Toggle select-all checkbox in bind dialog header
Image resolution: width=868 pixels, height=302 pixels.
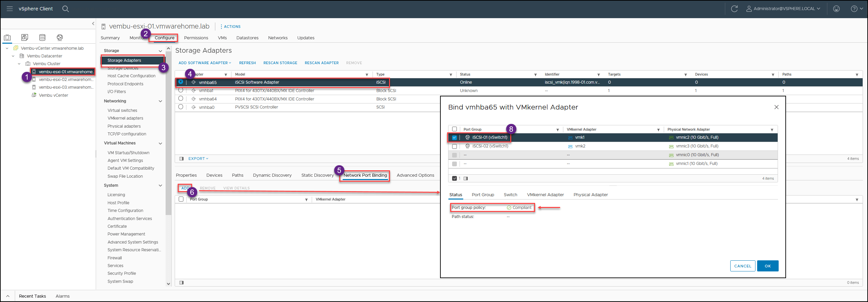(x=454, y=129)
